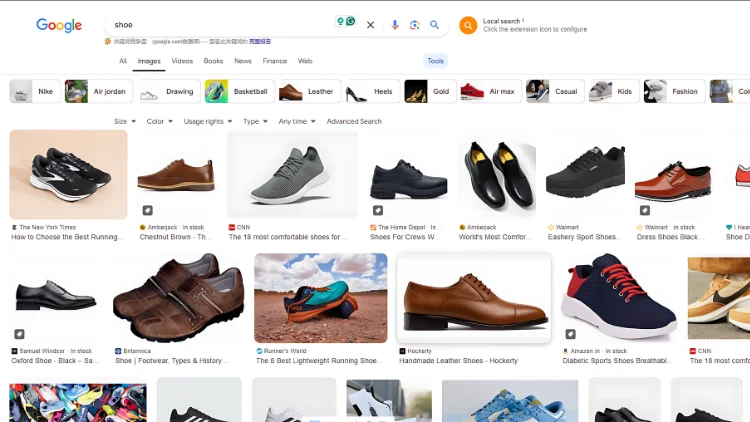Open the Samuel Windsor black Oxford image
This screenshot has width=750, height=422.
coord(56,298)
